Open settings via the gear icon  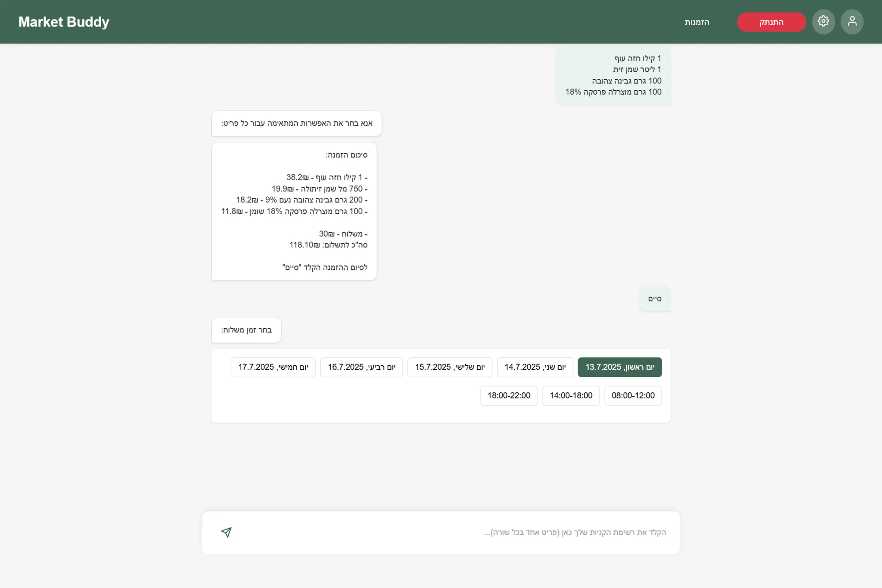pyautogui.click(x=823, y=22)
